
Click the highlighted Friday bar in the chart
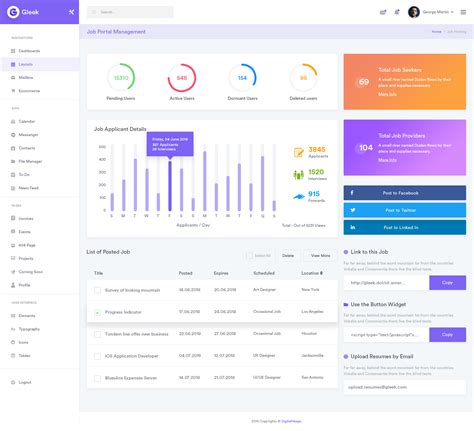(x=170, y=186)
